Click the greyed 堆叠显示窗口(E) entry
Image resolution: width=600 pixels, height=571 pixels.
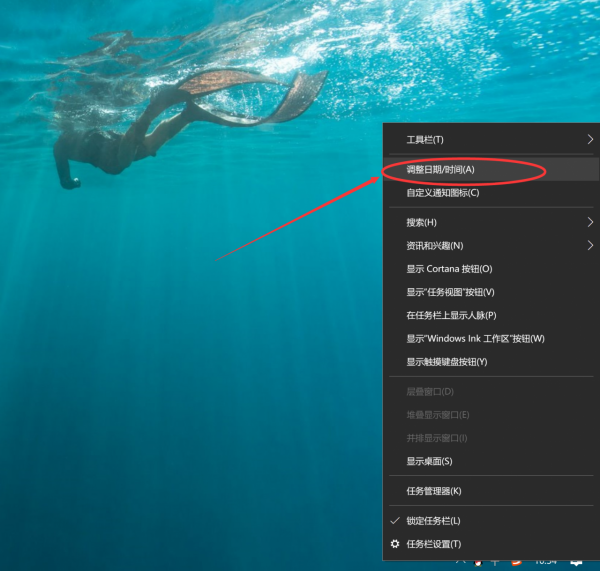tap(491, 415)
